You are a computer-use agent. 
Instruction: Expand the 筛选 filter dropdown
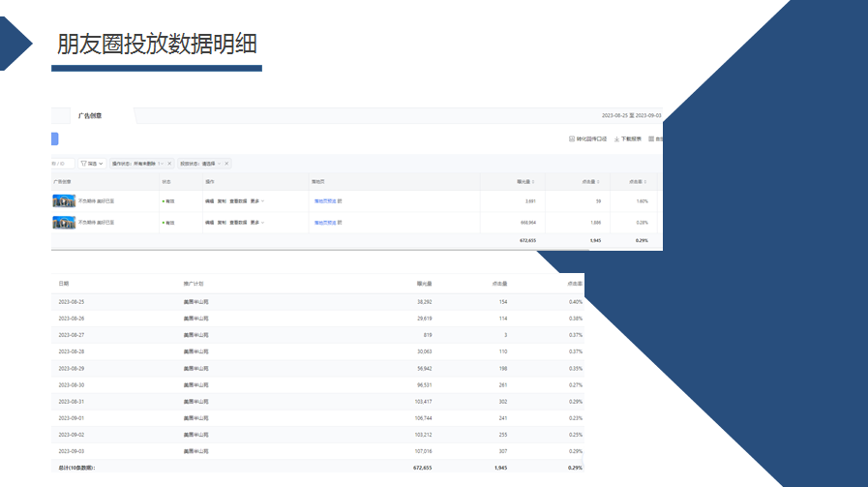(x=101, y=164)
